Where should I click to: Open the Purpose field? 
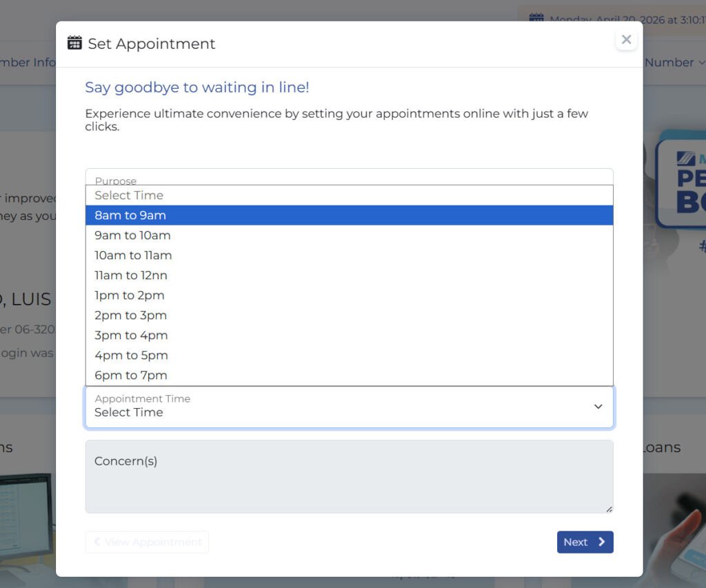click(x=349, y=177)
